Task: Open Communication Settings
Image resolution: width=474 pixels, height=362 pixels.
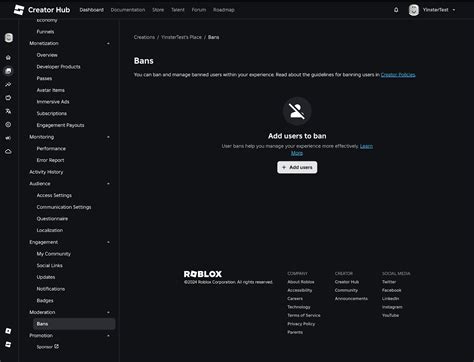Action: pyautogui.click(x=64, y=207)
